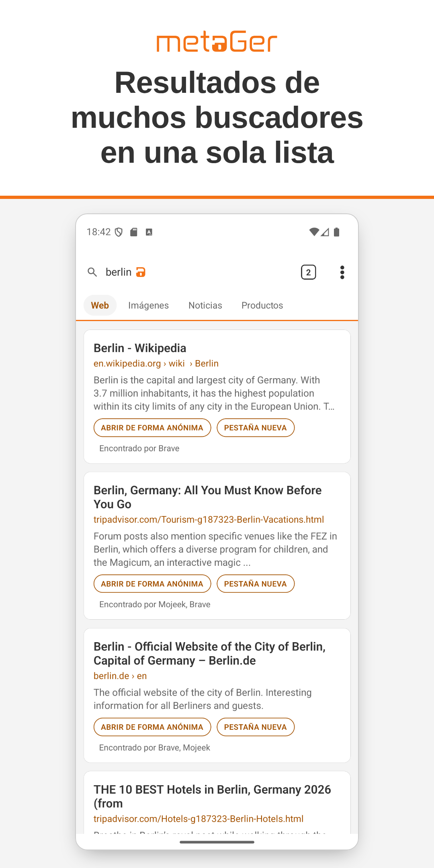
Task: Open the berlin.de › en URL
Action: pos(120,676)
